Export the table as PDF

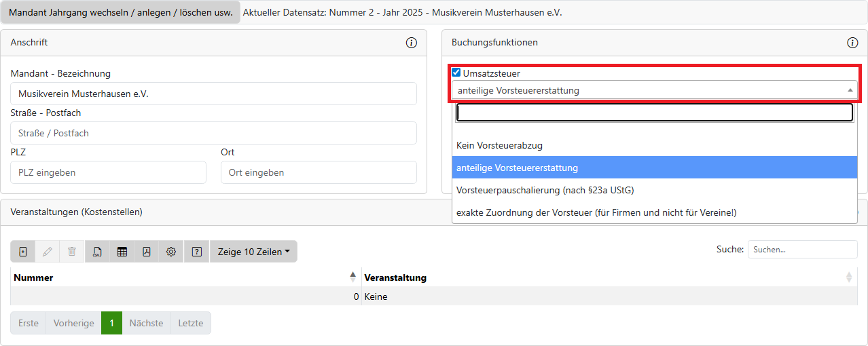coord(147,252)
